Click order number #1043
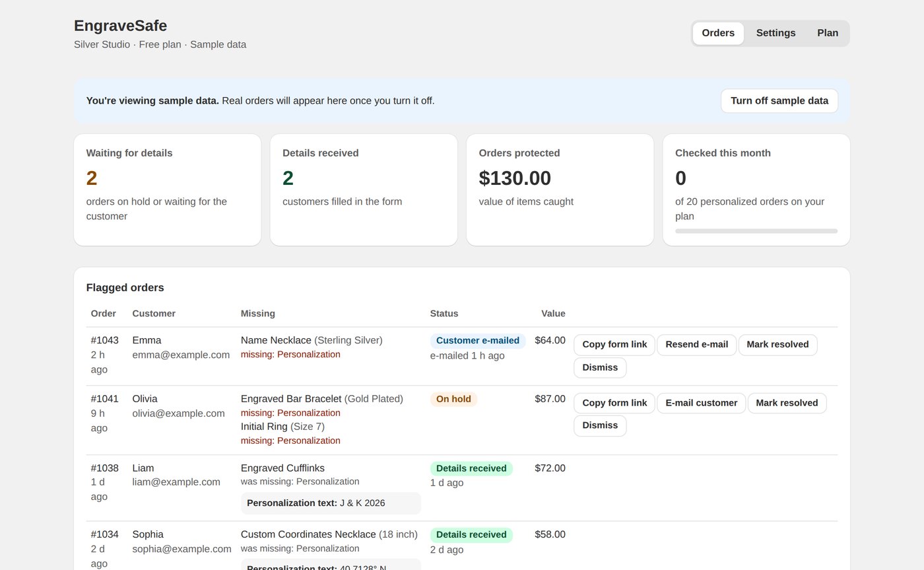 pos(105,340)
